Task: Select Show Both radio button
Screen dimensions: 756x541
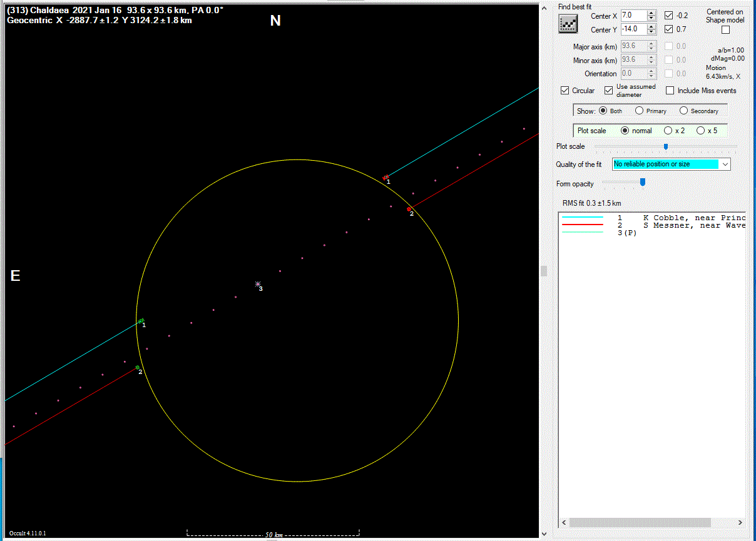Action: pyautogui.click(x=603, y=111)
